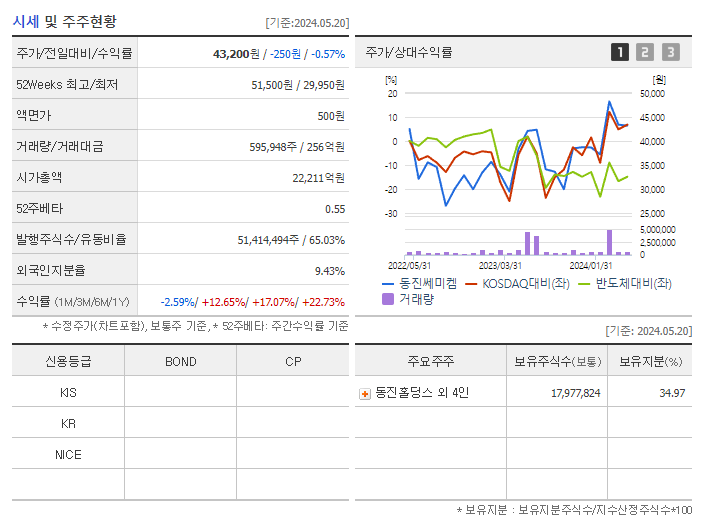The width and height of the screenshot is (702, 525).
Task: Click the BOND column header
Action: (x=180, y=361)
